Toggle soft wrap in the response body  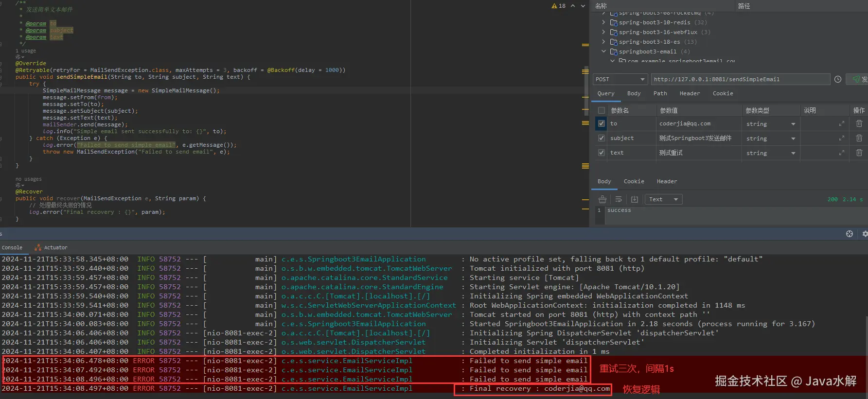[x=619, y=199]
